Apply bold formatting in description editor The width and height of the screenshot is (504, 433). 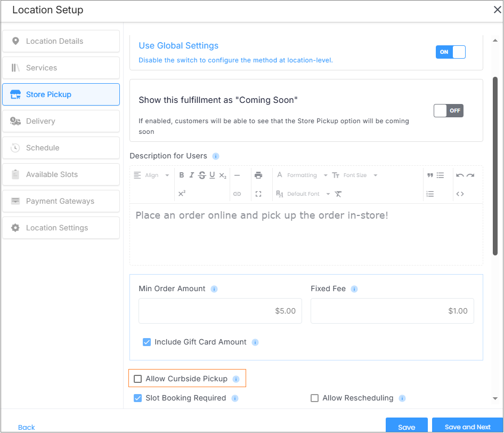pos(182,175)
